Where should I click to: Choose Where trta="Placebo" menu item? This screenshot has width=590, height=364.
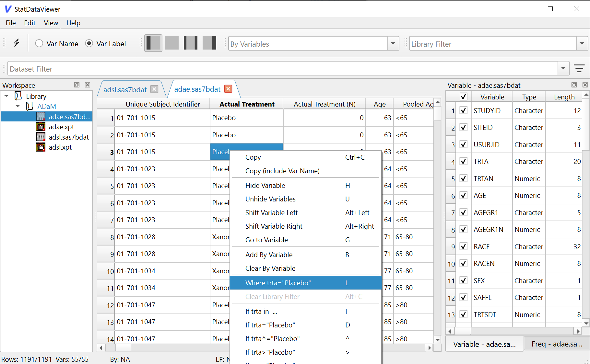(278, 283)
